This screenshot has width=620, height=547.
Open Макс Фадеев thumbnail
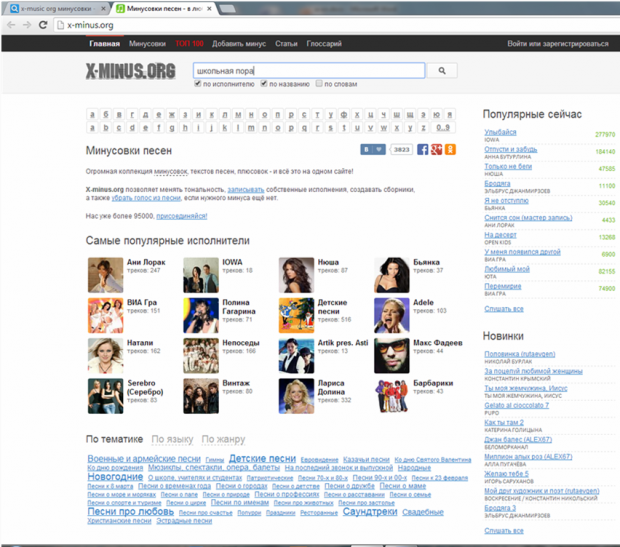tap(392, 356)
